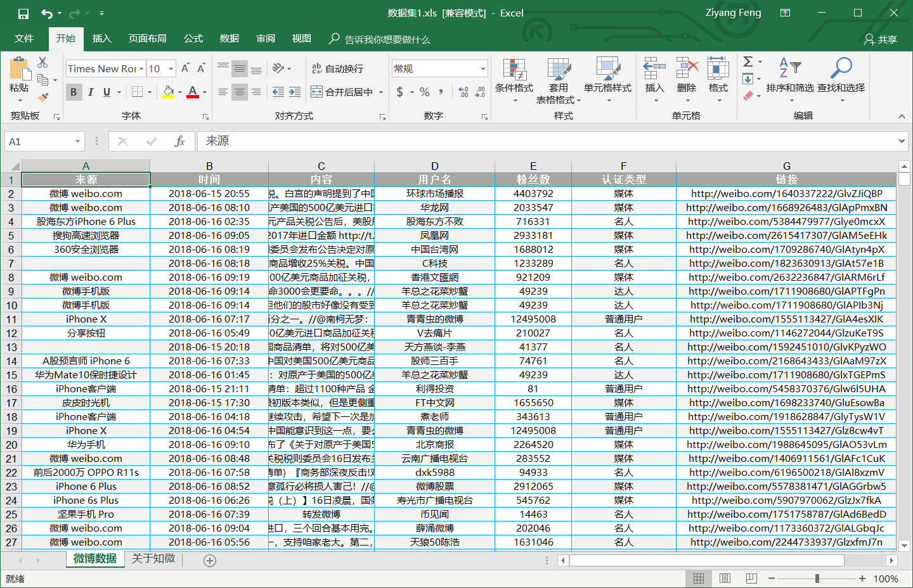
Task: Add a new sheet with the plus icon
Action: 210,560
